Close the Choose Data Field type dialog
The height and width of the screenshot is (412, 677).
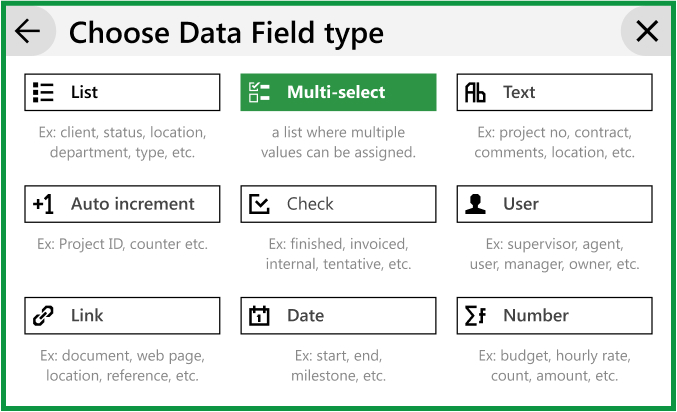pyautogui.click(x=647, y=32)
